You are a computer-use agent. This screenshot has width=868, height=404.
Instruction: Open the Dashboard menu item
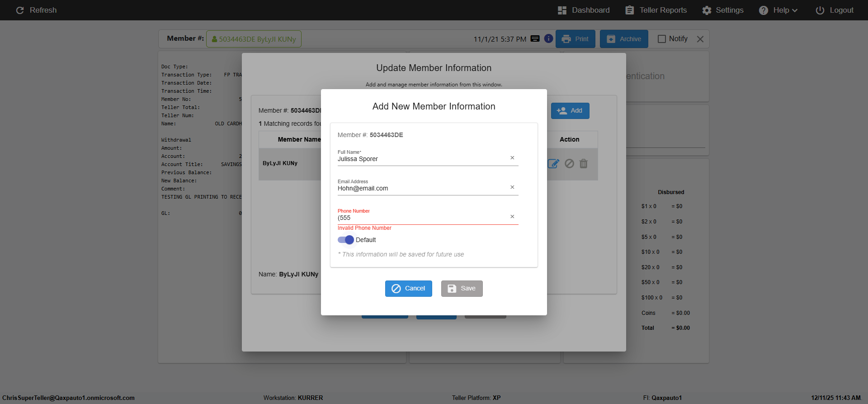(584, 10)
